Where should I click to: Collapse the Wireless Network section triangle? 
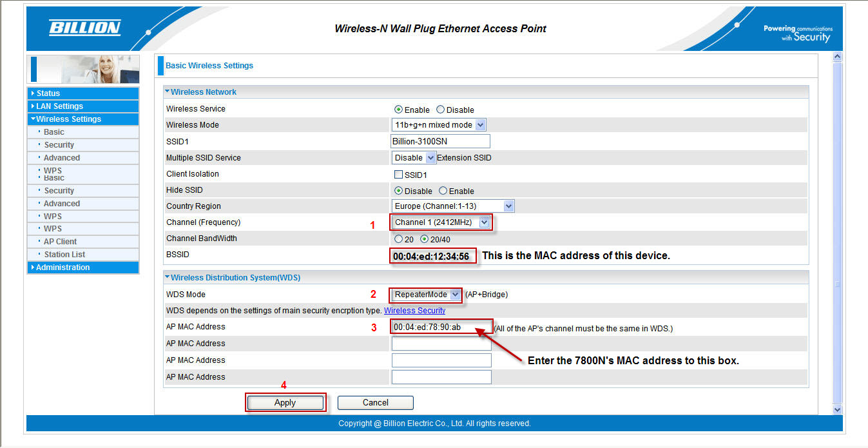168,92
